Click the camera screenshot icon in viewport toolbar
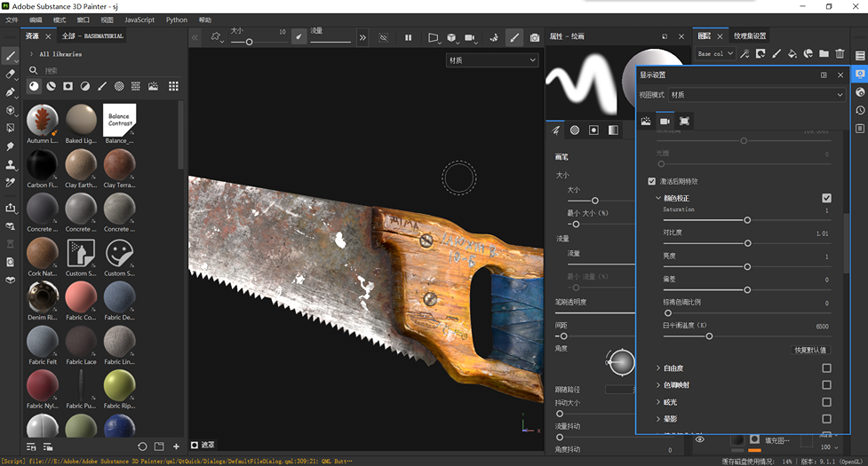The height and width of the screenshot is (466, 868). [534, 37]
